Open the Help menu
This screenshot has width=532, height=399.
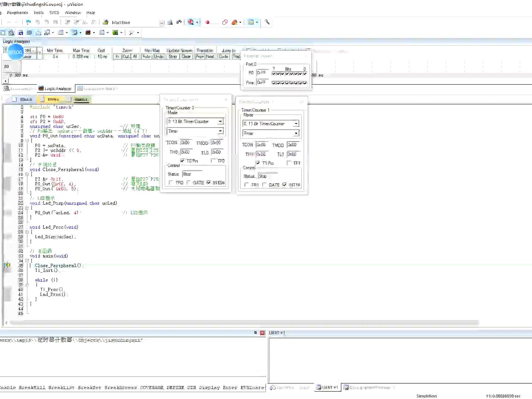pos(91,13)
